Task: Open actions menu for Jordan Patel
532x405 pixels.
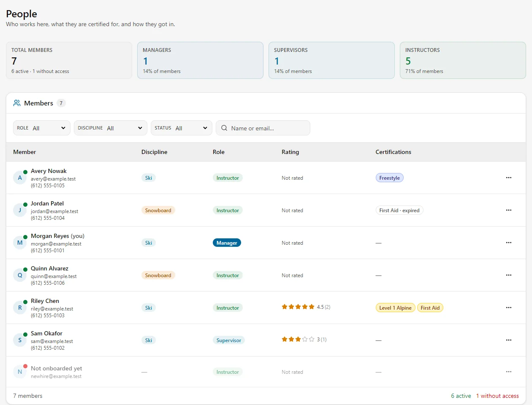Action: point(508,210)
